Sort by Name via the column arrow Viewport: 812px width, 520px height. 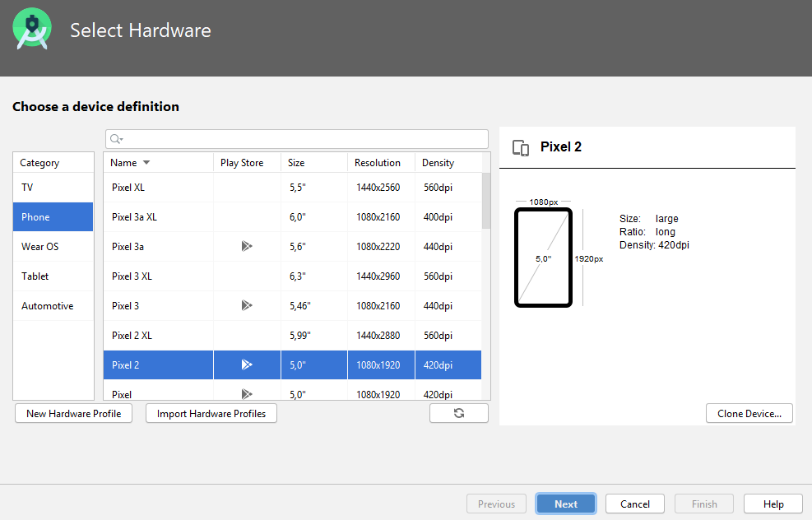pyautogui.click(x=146, y=163)
